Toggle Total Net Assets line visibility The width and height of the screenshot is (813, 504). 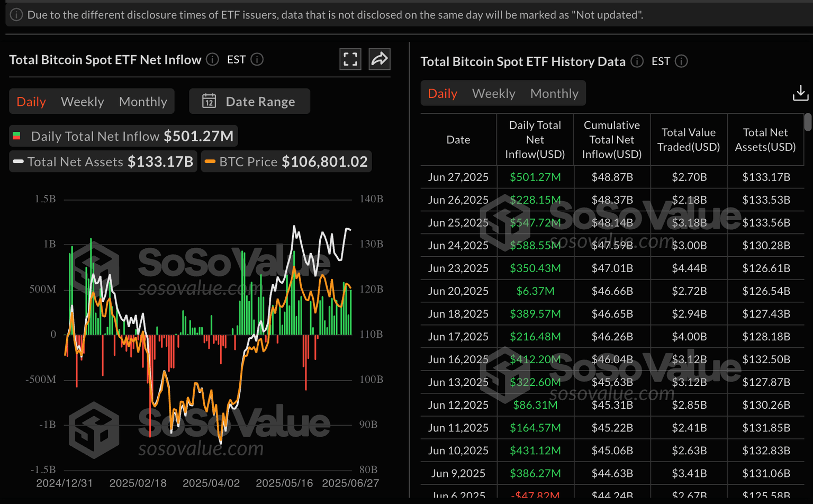click(x=103, y=161)
